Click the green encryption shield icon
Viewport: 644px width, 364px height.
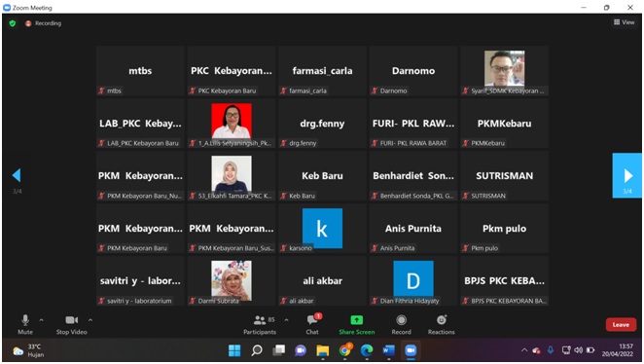pos(13,23)
